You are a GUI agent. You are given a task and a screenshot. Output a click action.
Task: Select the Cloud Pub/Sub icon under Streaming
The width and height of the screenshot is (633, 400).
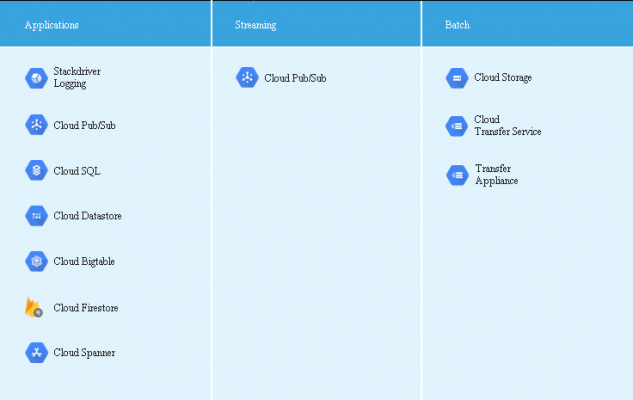[247, 77]
